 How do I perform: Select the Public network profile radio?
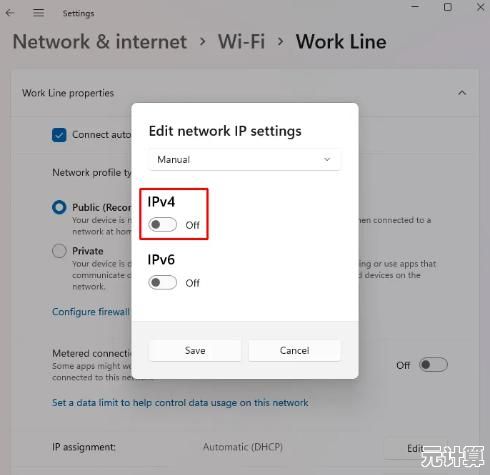coord(59,207)
